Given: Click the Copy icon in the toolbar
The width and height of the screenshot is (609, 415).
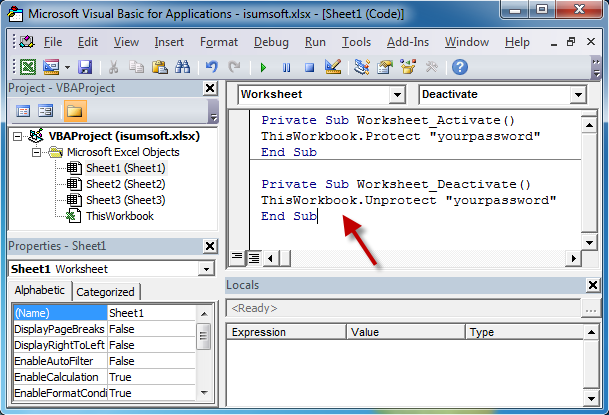Looking at the screenshot, I should (136, 68).
